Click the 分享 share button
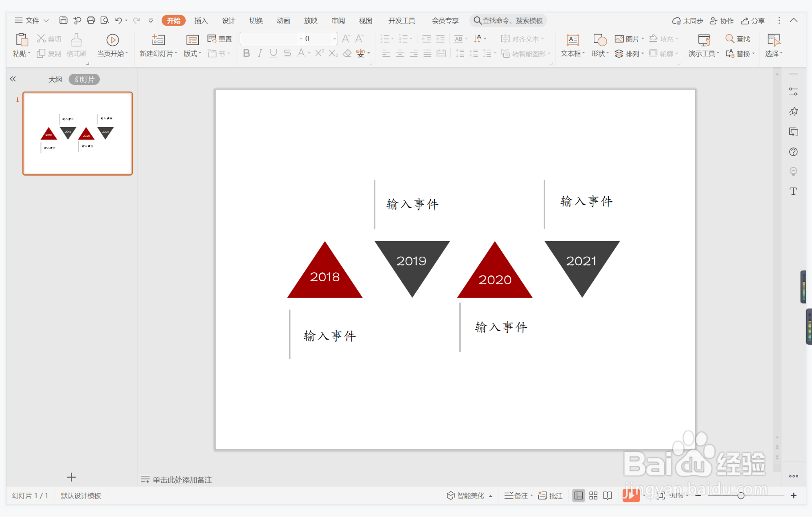Viewport: 812px width, 517px height. click(753, 21)
